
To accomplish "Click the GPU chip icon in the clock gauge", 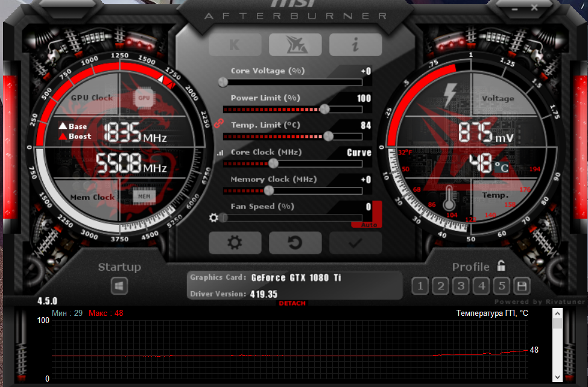I will click(x=144, y=98).
